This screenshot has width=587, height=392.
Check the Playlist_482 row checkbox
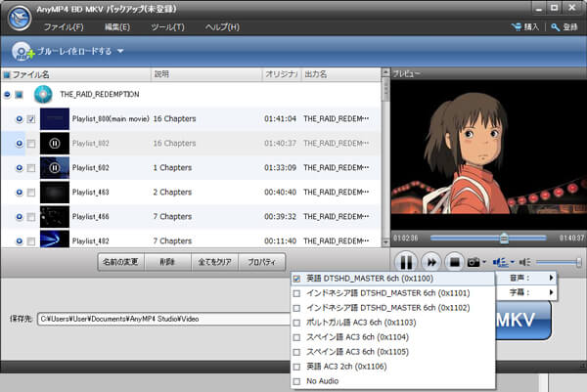[31, 241]
